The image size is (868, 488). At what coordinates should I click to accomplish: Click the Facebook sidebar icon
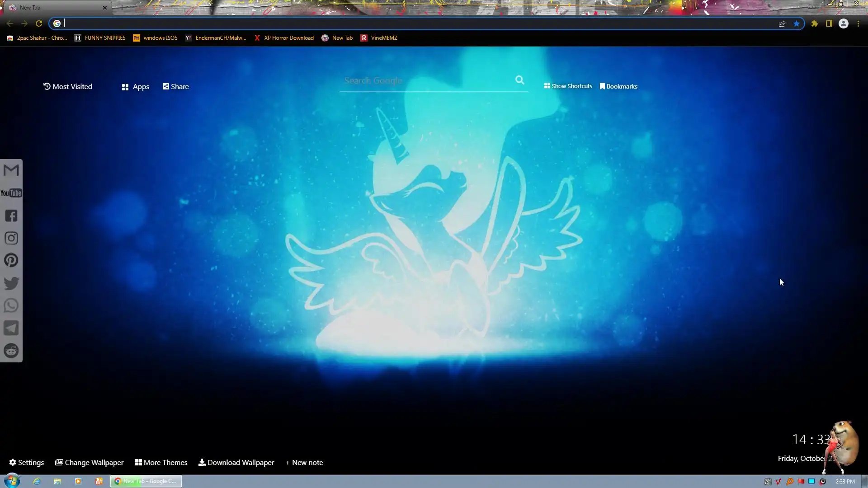click(11, 216)
